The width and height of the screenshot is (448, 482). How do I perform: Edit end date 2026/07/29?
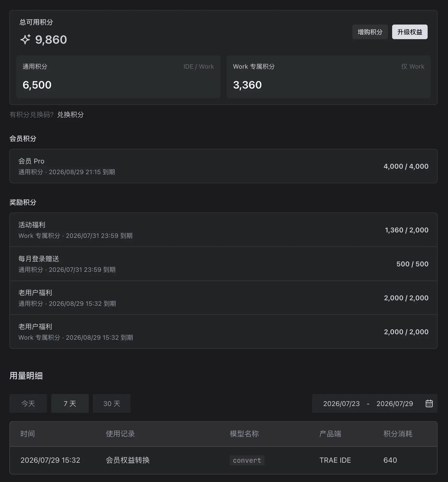pyautogui.click(x=394, y=404)
